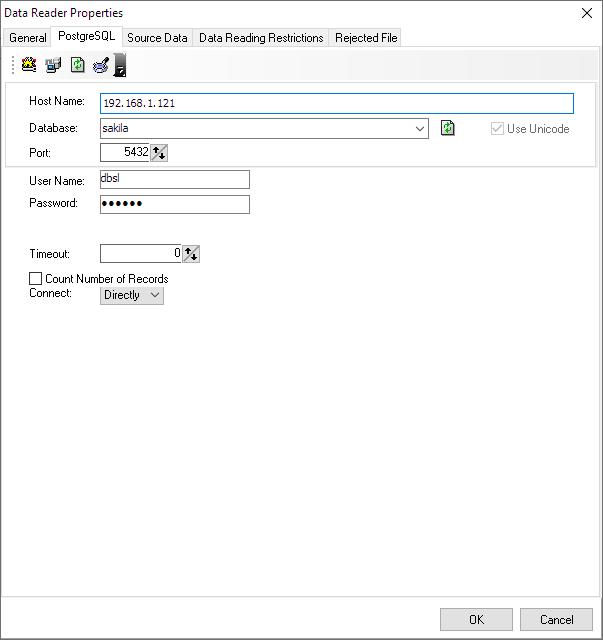Click the networked computers toolbar icon
This screenshot has height=640, width=603.
click(53, 65)
